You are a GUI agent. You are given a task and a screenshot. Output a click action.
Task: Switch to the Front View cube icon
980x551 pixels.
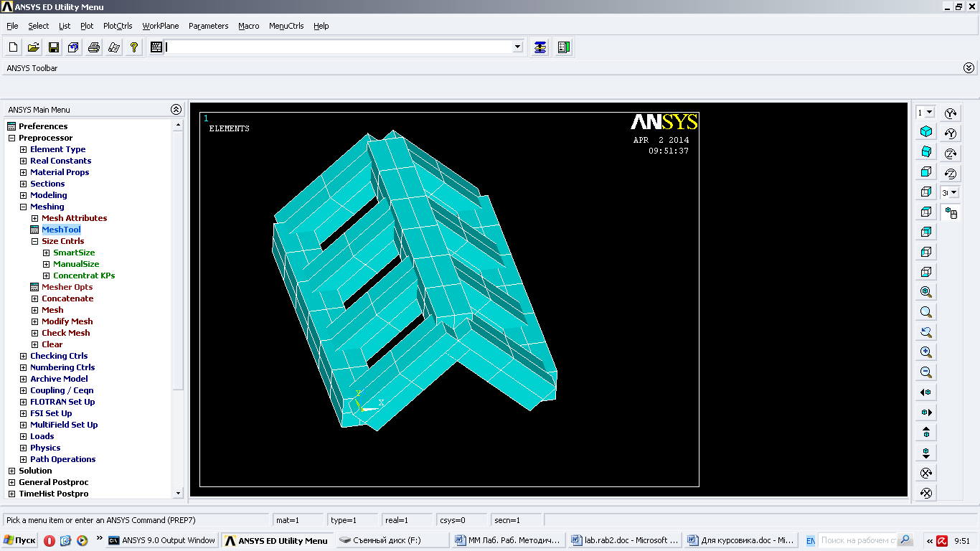926,172
